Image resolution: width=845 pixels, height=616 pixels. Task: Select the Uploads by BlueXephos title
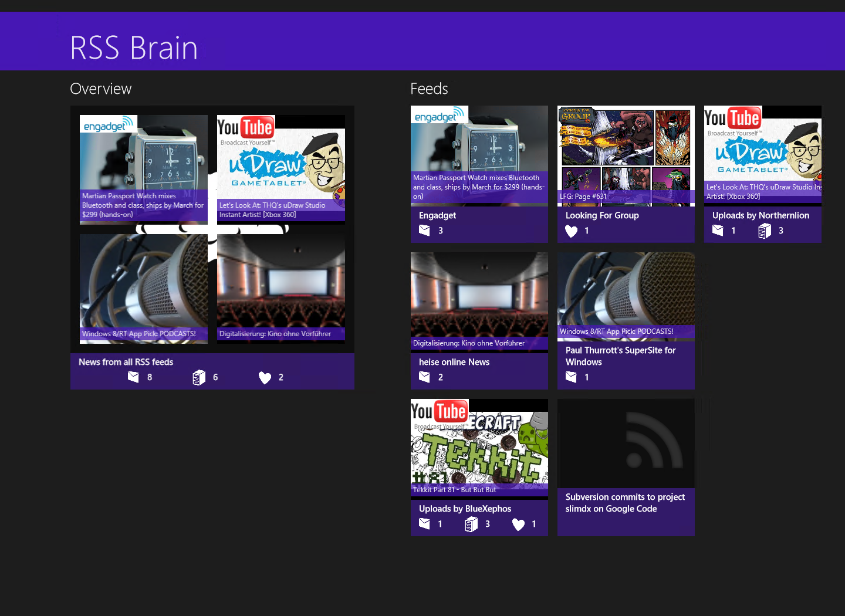[465, 509]
